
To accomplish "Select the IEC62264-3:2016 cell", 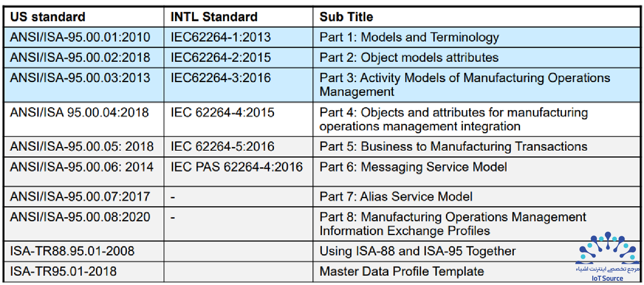I will click(x=239, y=85).
